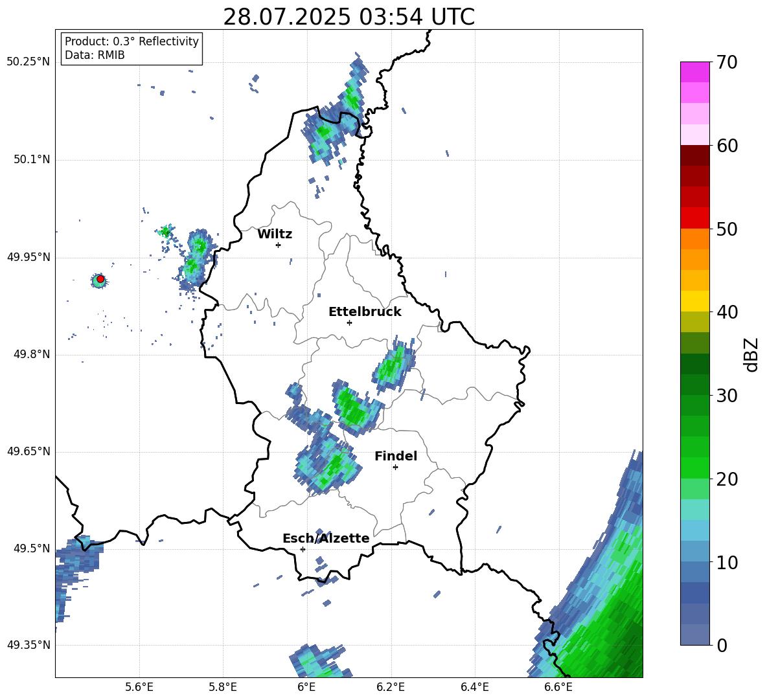The height and width of the screenshot is (700, 767).
Task: Click the colorbar tick label 0
Action: coord(722,645)
